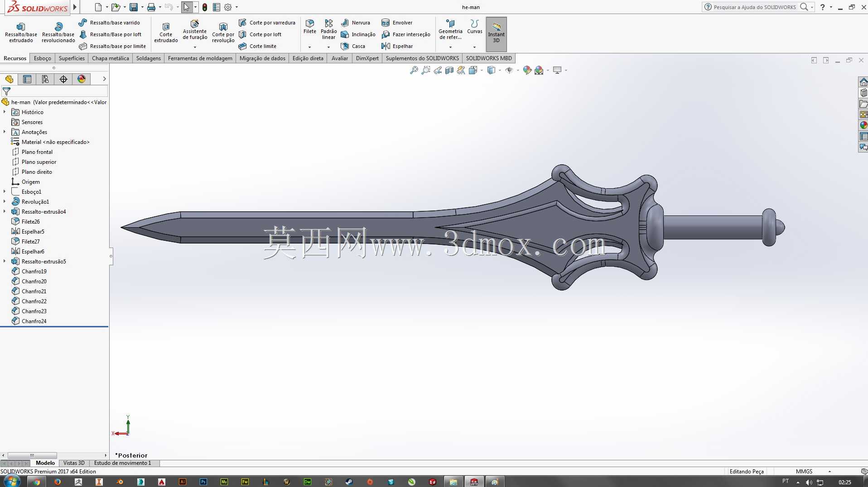The width and height of the screenshot is (868, 487).
Task: Open Estudo de movimento 1 tab
Action: 122,463
